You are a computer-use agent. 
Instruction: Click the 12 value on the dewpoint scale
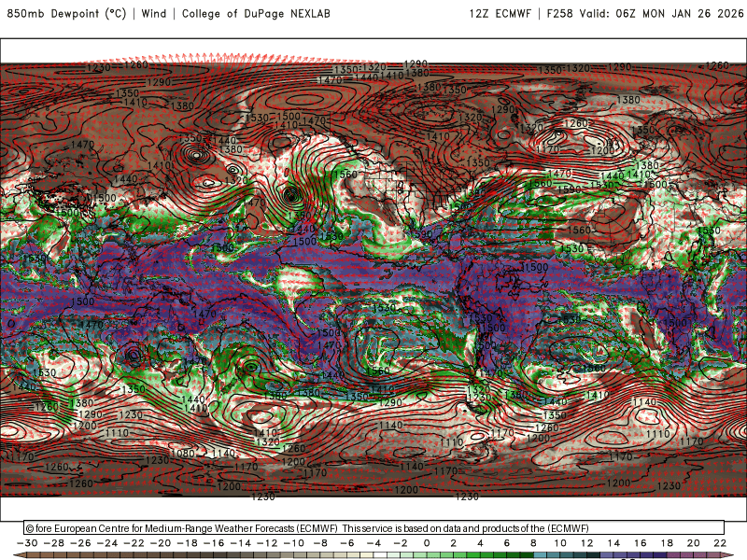click(587, 543)
